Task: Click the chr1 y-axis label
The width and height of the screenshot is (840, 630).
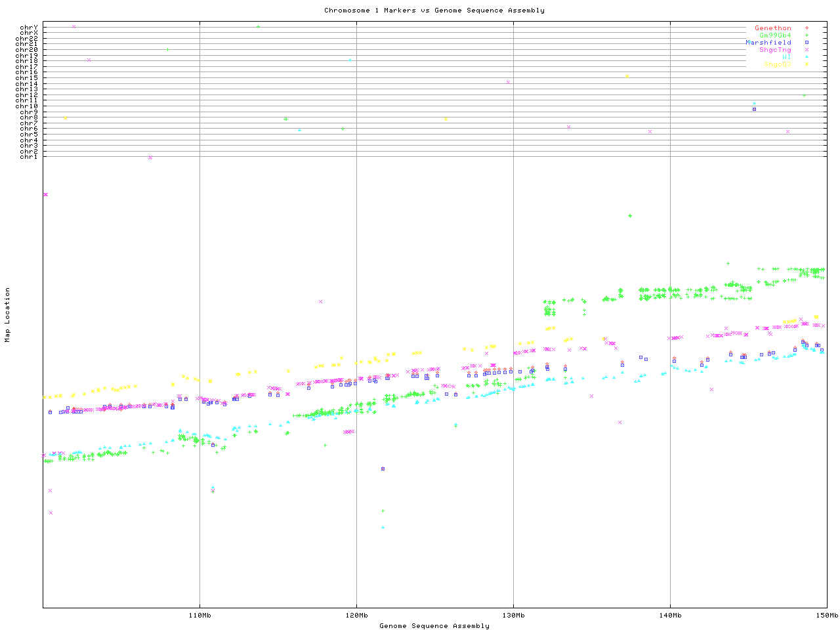Action: click(29, 157)
